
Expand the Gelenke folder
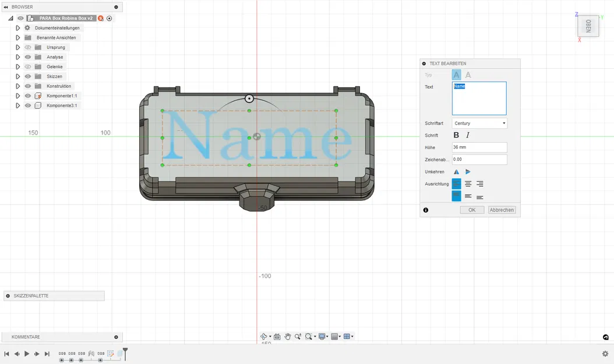(x=17, y=67)
